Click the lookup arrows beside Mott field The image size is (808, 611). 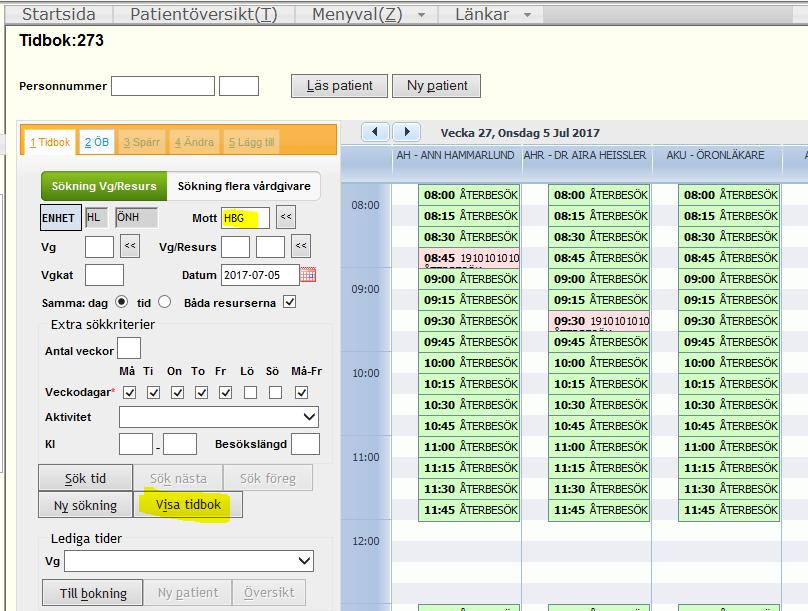click(x=286, y=217)
